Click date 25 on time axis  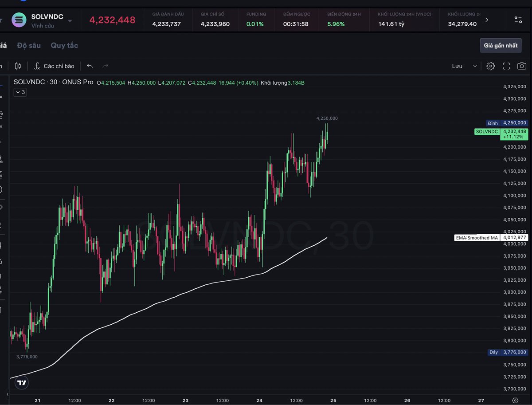[333, 401]
